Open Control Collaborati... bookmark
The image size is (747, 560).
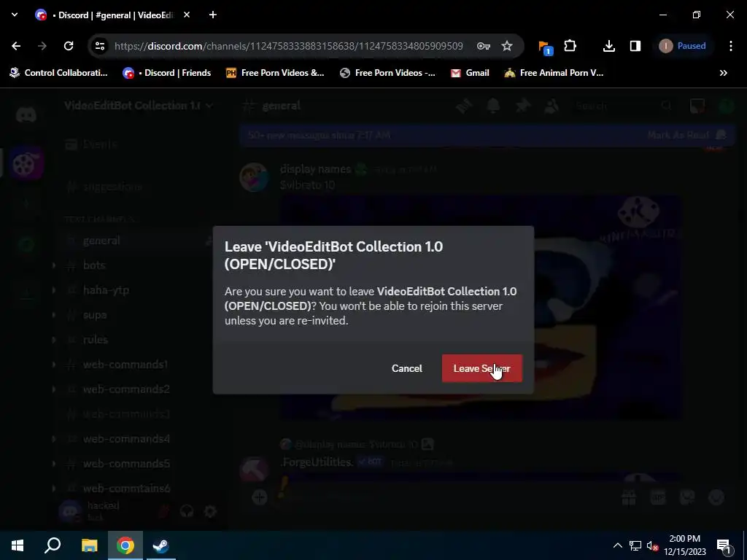coord(58,73)
